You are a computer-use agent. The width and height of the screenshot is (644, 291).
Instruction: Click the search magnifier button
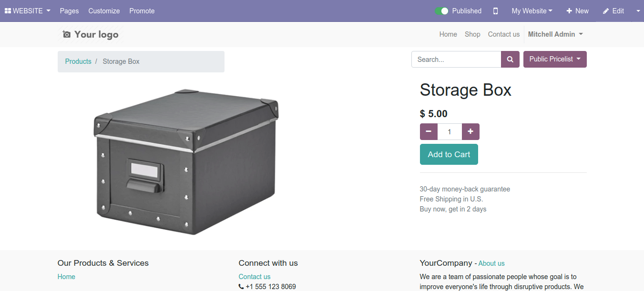coord(510,60)
